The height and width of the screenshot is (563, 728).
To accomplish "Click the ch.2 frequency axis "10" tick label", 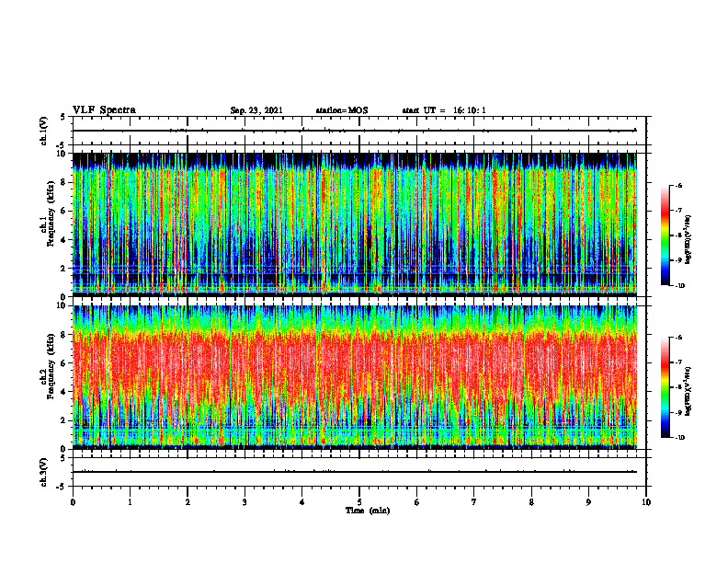I will [x=63, y=305].
